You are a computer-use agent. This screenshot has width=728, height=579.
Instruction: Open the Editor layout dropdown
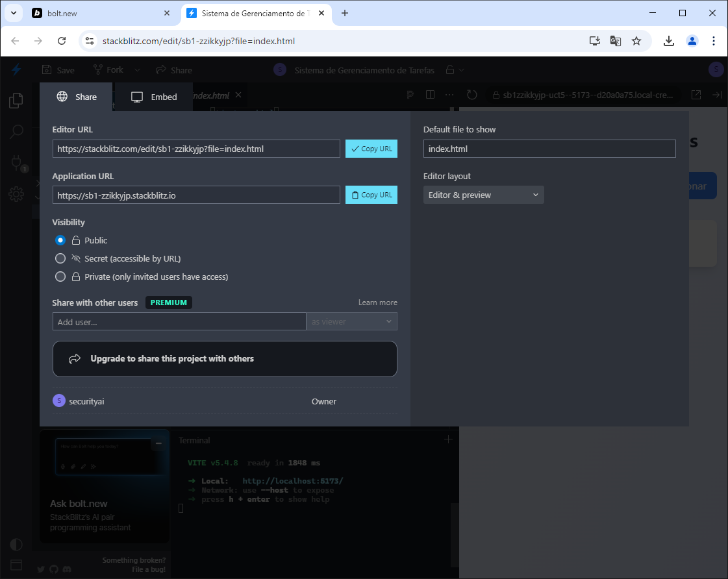tap(483, 195)
